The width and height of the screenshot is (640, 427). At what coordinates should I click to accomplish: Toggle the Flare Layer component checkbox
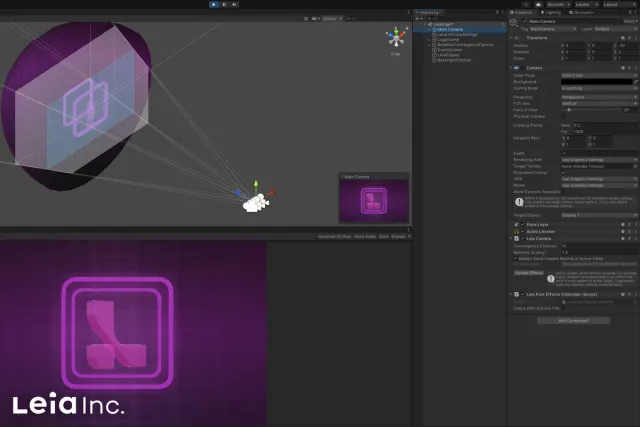522,225
